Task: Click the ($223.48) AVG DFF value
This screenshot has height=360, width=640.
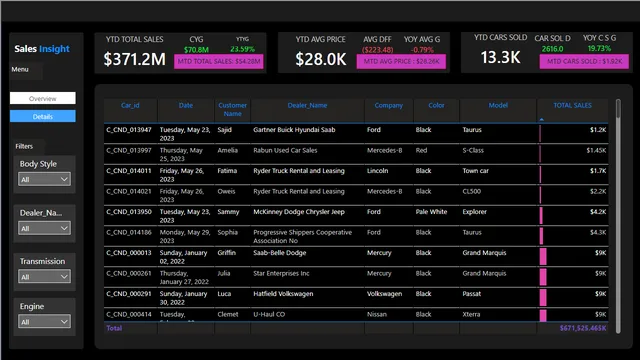Action: [x=378, y=50]
